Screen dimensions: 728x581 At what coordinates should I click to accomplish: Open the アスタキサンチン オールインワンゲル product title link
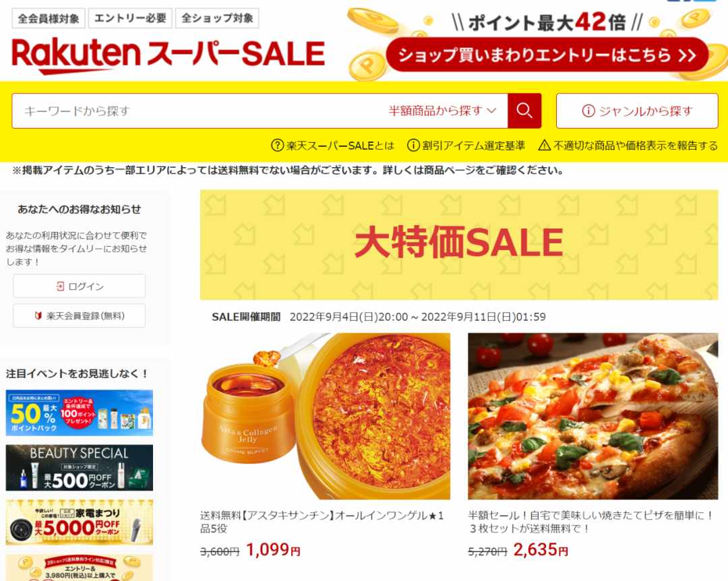(x=322, y=522)
